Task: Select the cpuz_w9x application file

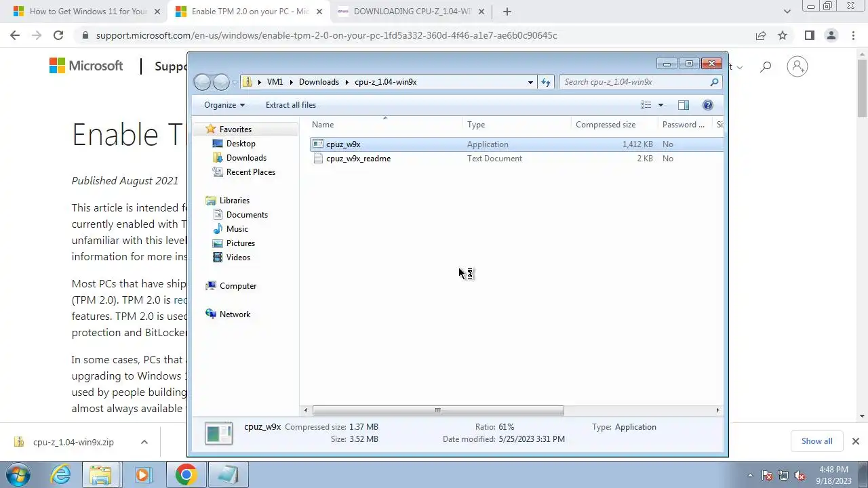Action: (343, 144)
